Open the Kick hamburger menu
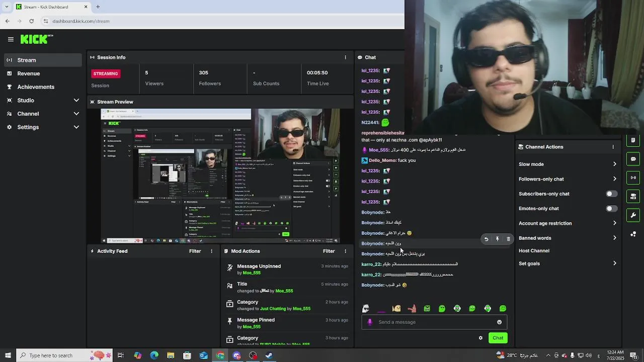Viewport: 644px width, 362px height. (x=11, y=39)
